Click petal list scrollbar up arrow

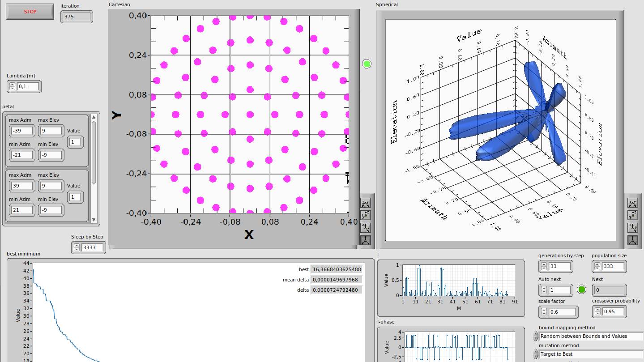(x=94, y=117)
